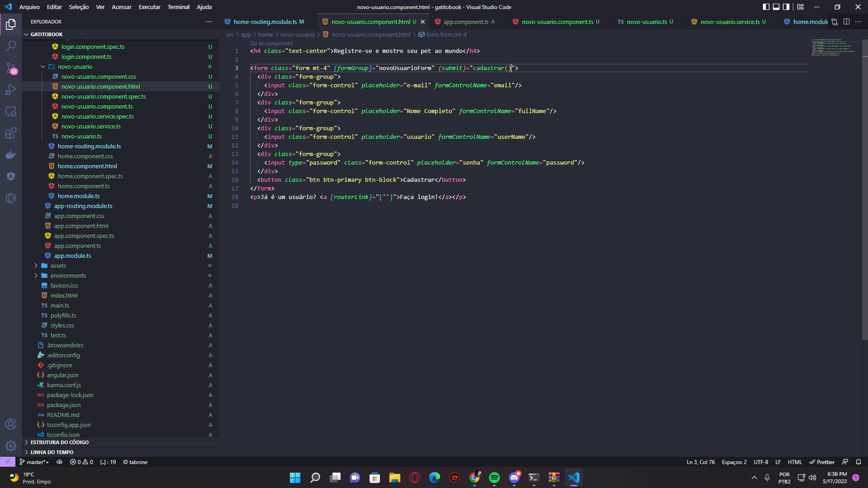Toggle the secondary sidebar layout icon
868x488 pixels.
pyautogui.click(x=787, y=7)
